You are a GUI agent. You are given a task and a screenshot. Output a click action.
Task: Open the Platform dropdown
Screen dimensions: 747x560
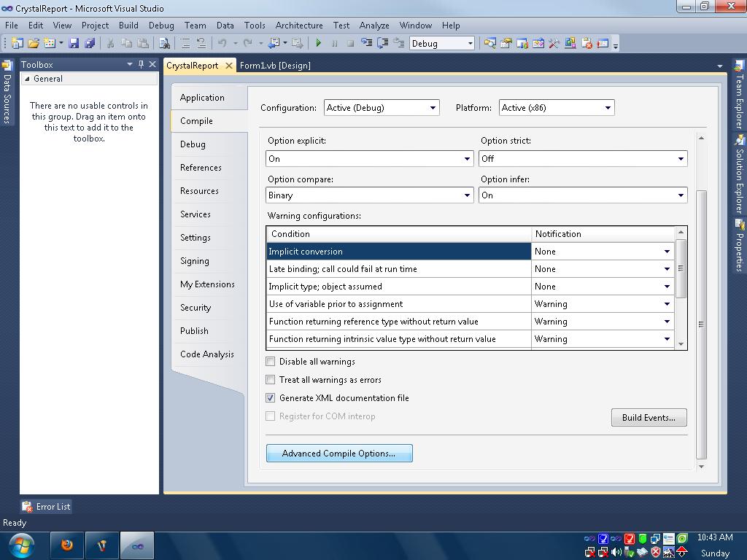pos(609,107)
